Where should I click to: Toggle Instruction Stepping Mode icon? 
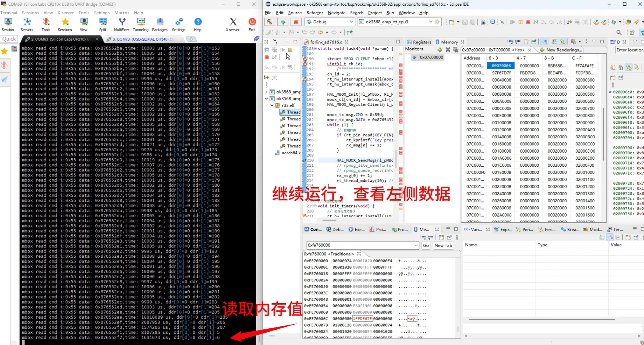pyautogui.click(x=267, y=77)
